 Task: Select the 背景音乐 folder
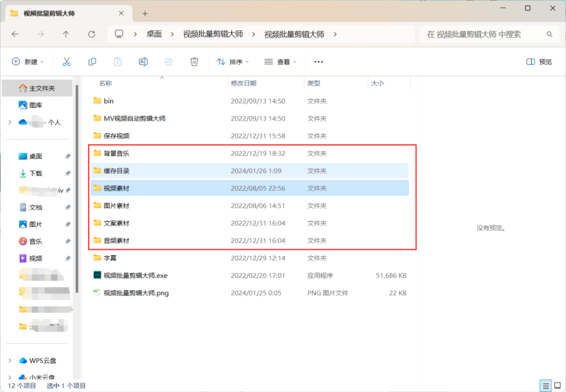[x=249, y=154]
